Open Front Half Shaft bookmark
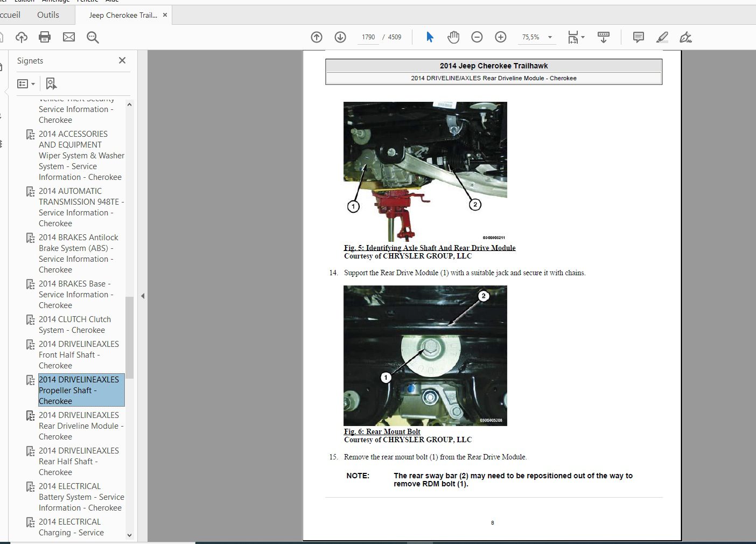The width and height of the screenshot is (756, 544). 79,354
